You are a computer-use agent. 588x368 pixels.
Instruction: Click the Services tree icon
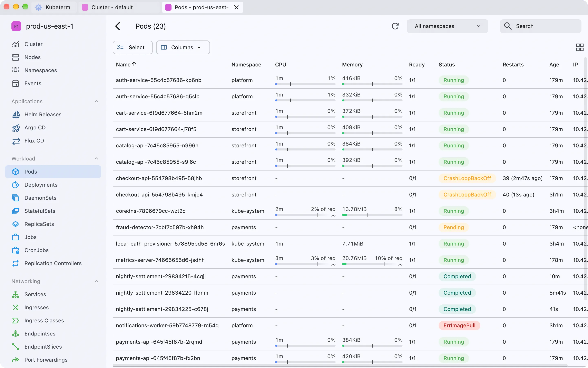point(16,294)
